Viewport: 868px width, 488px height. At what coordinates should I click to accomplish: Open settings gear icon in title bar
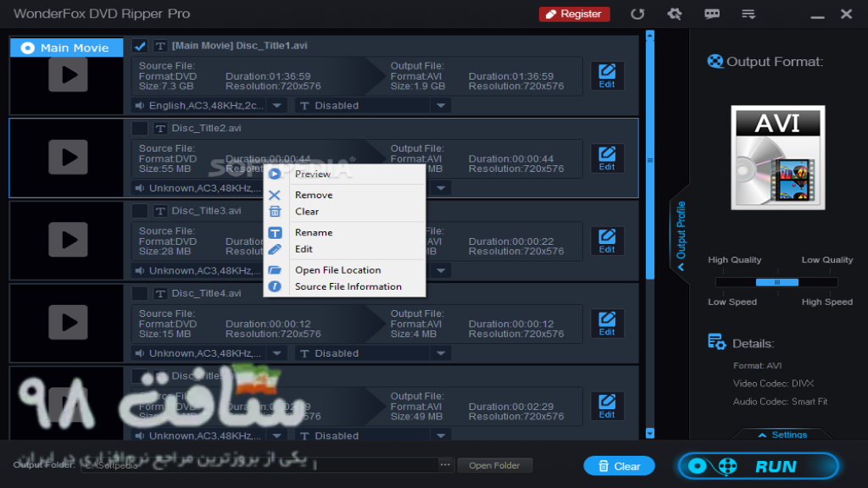coord(674,14)
